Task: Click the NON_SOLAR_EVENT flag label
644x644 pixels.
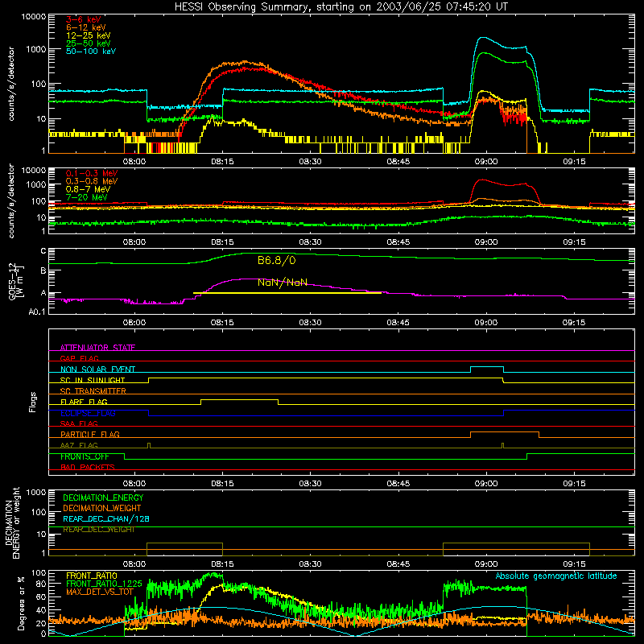Action: coord(97,369)
